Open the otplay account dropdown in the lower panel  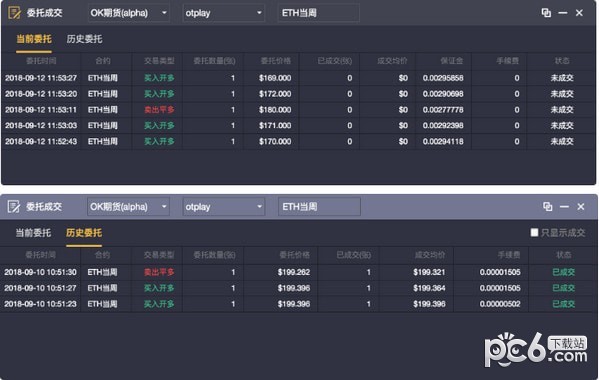(x=223, y=207)
